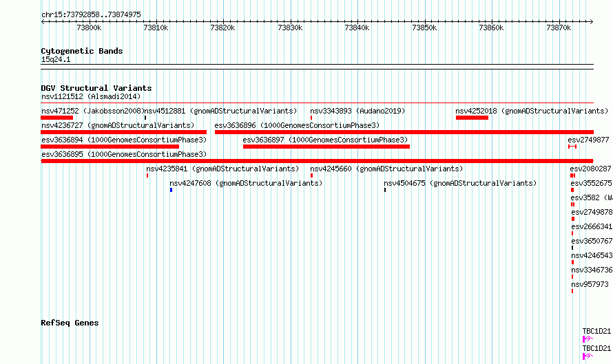The height and width of the screenshot is (364, 613).
Task: Open variant nsv4247608 gnomAD label
Action: click(246, 183)
